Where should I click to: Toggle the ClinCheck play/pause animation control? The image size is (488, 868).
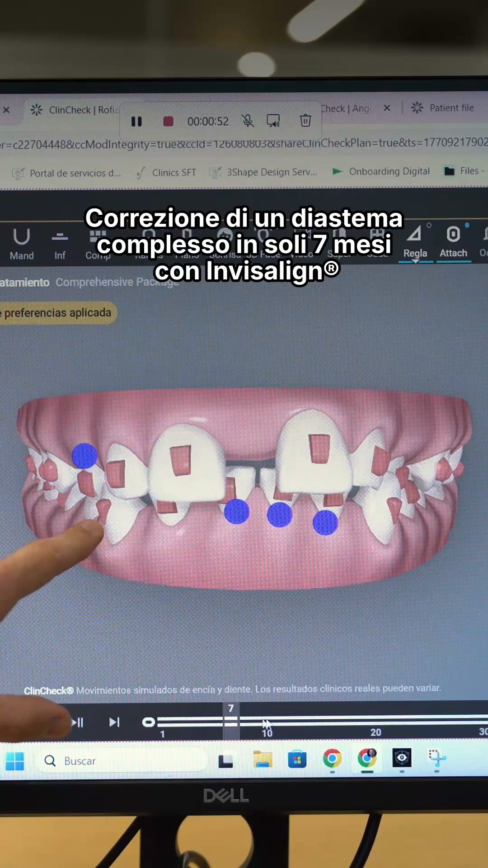point(77,722)
